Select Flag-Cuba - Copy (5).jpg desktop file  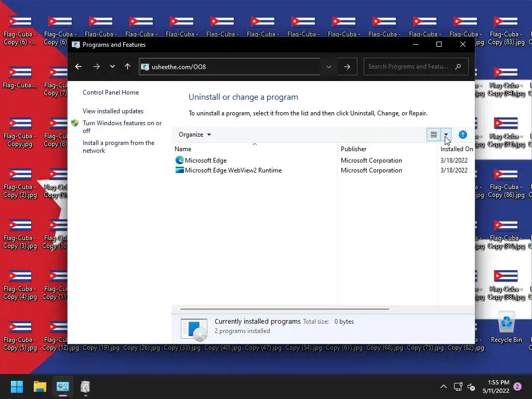pos(20,336)
